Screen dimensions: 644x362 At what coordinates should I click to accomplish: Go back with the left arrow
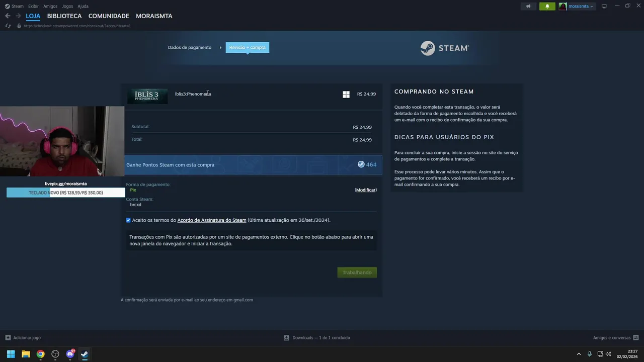pos(8,16)
